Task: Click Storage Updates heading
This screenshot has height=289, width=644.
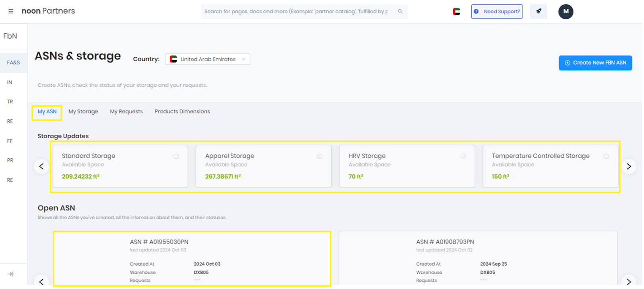Action: pyautogui.click(x=63, y=136)
